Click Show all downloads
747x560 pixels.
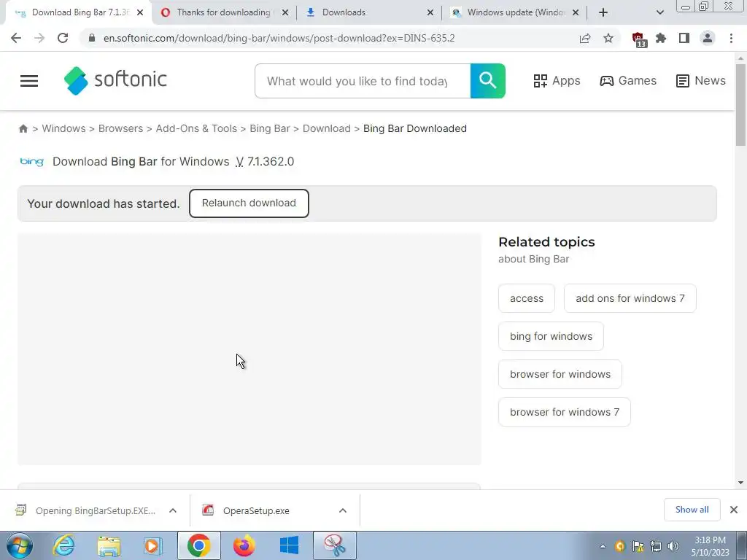tap(692, 510)
